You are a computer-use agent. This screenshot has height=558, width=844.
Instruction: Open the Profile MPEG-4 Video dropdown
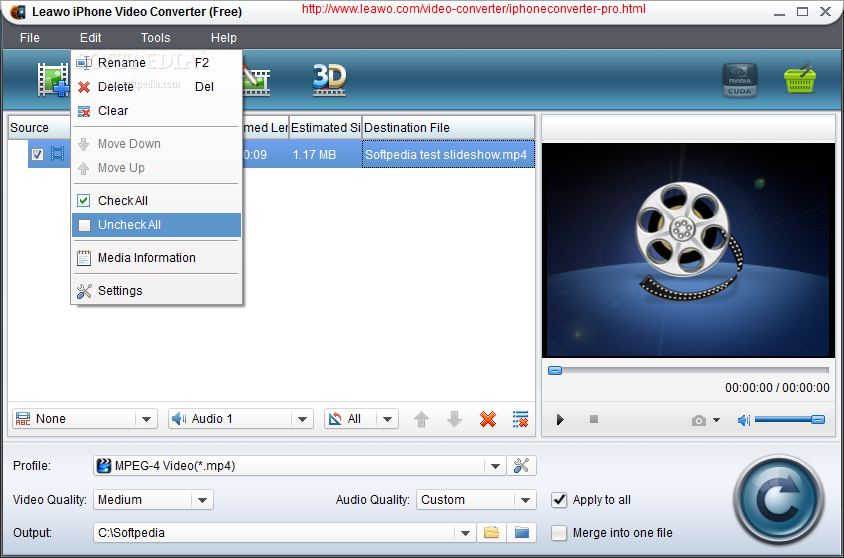click(495, 466)
